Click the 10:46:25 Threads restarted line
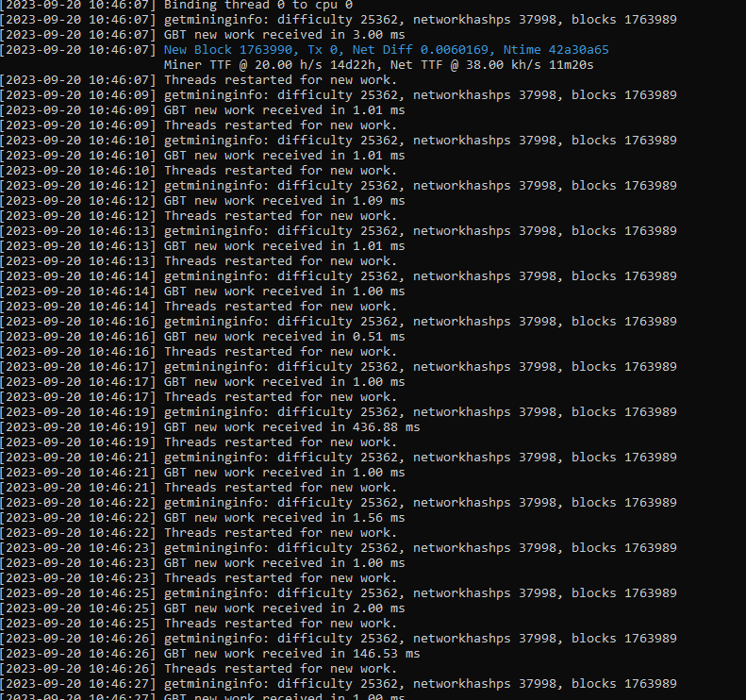Screen dimensions: 746x700 pos(198,624)
